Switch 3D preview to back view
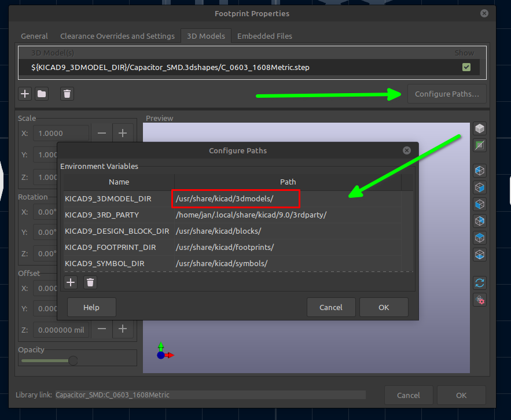The height and width of the screenshot is (420, 511). pyautogui.click(x=480, y=221)
